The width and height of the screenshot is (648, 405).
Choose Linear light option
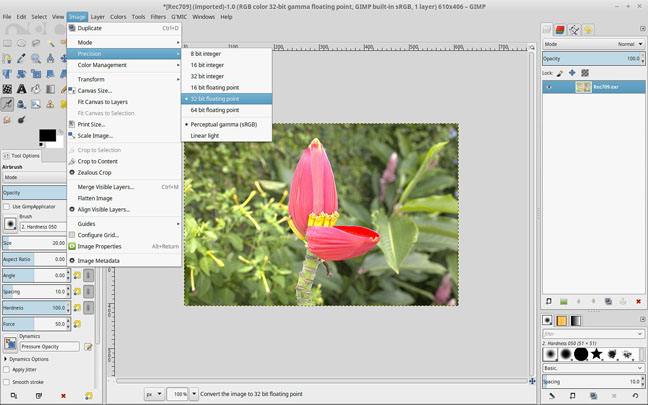(226, 136)
